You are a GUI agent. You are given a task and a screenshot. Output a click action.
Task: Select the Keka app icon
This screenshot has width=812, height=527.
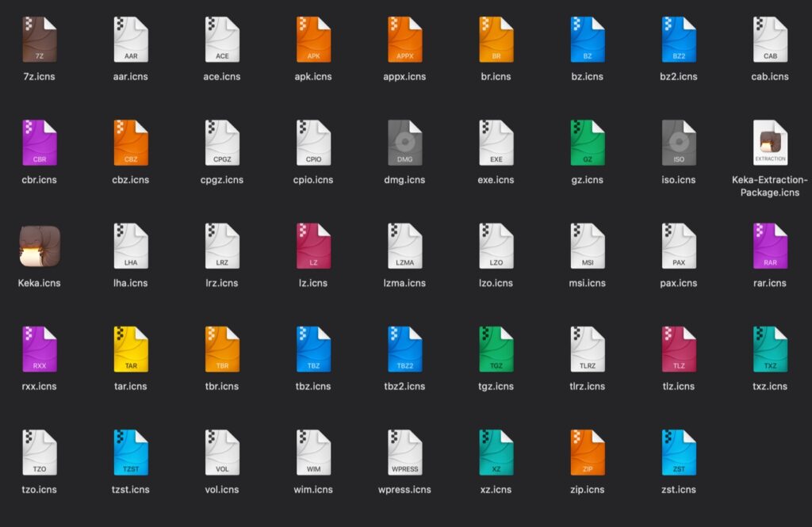coord(40,246)
